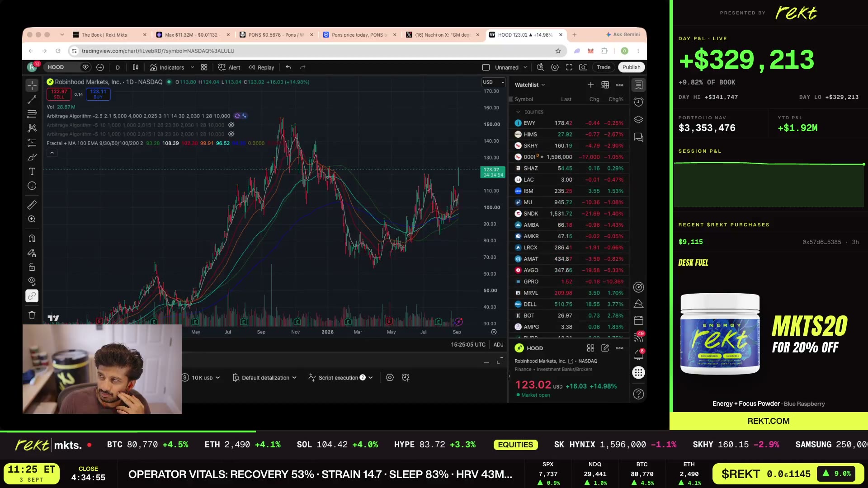Open the USD currency dropdown
Image resolution: width=868 pixels, height=488 pixels.
[x=493, y=82]
